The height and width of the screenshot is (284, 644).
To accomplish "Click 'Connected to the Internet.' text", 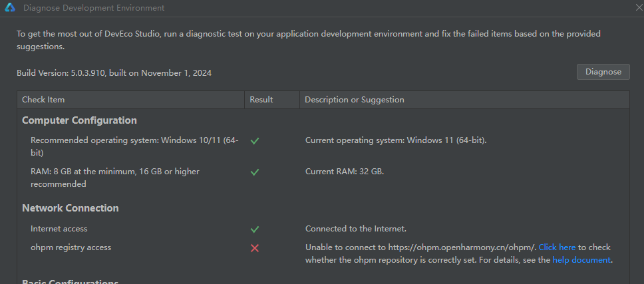I will coord(356,229).
